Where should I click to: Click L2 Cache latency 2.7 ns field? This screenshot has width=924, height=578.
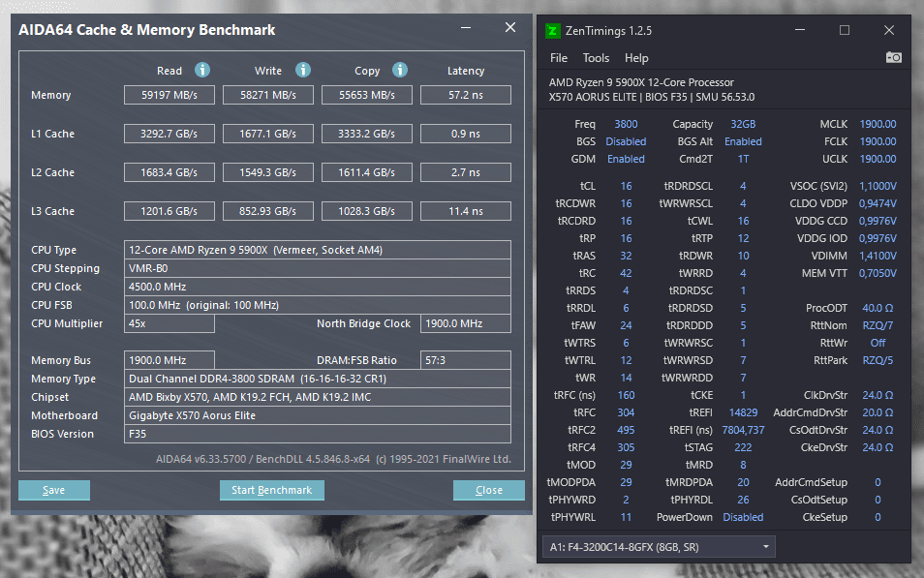pyautogui.click(x=466, y=172)
